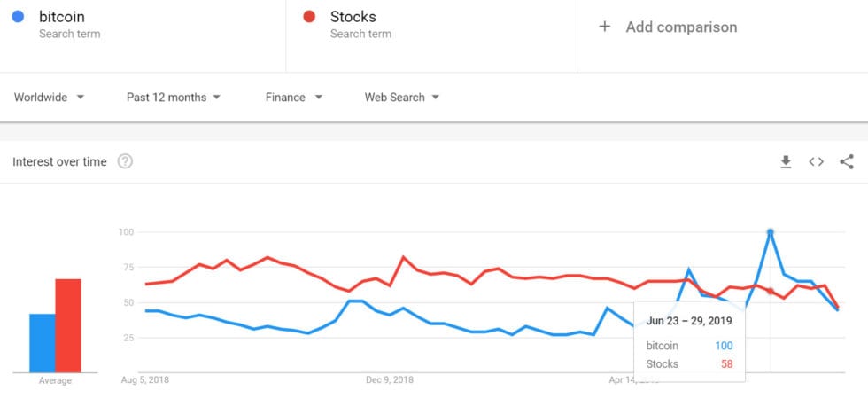The image size is (868, 414).
Task: Open the Worldwide region dropdown
Action: pos(49,98)
